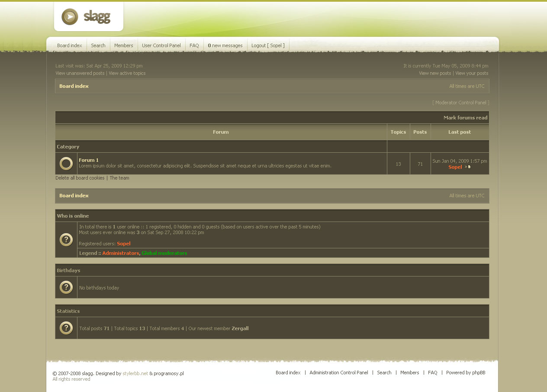Delete all board cookies
Screen dimensions: 547x392
[80, 178]
